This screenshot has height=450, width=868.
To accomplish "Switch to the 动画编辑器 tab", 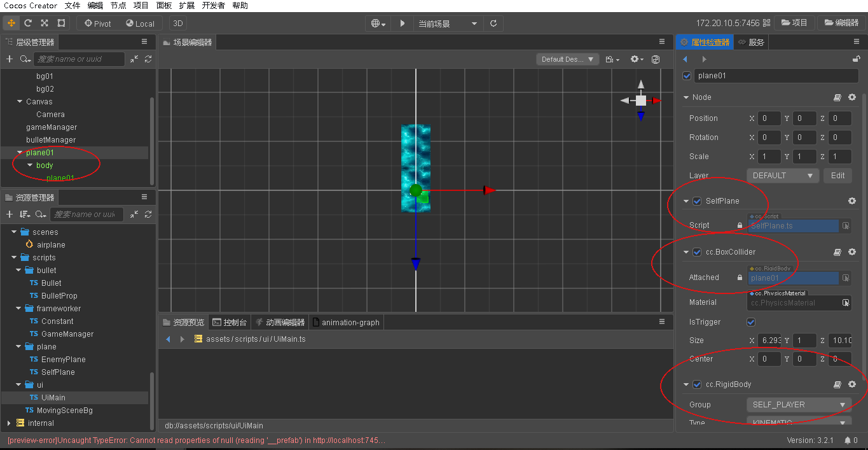I will tap(280, 322).
